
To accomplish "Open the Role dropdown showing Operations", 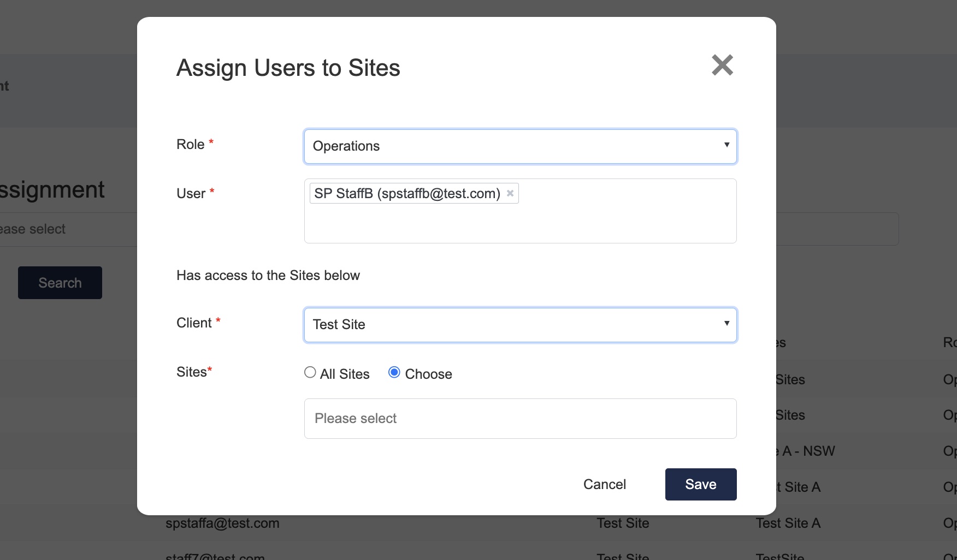I will tap(520, 146).
